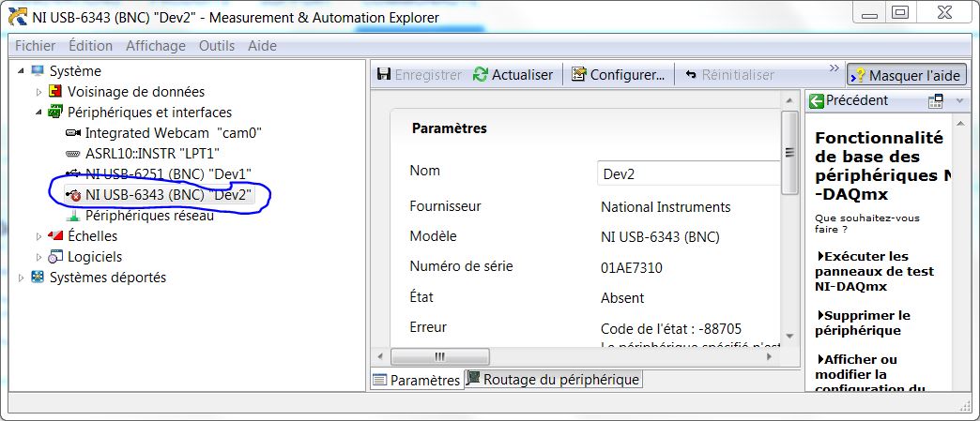Viewport: 980px width, 421px height.
Task: Select NI USB-6251 (BNC) "Dev1" device
Action: pos(168,173)
